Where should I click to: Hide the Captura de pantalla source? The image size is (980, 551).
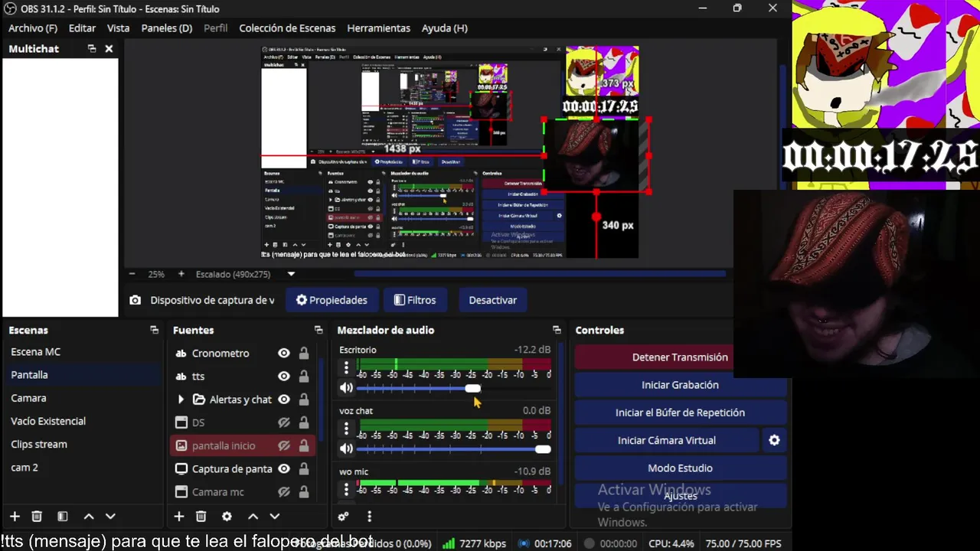[284, 468]
